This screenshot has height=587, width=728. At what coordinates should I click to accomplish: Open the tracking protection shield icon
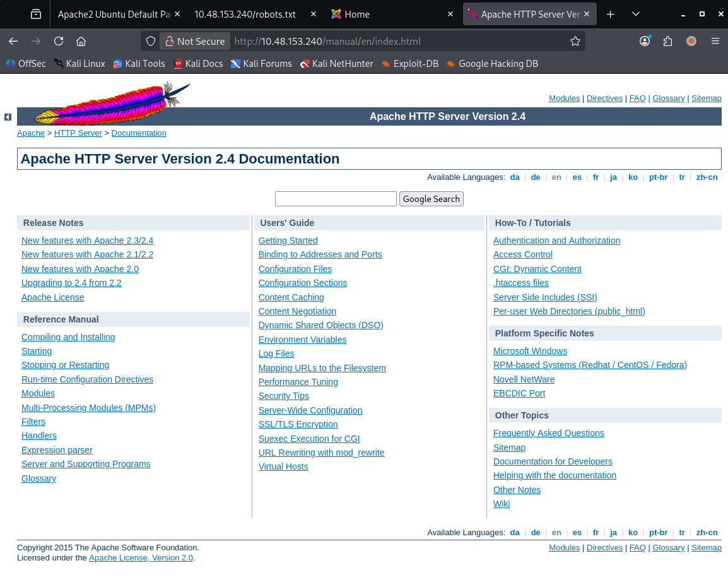coord(151,41)
